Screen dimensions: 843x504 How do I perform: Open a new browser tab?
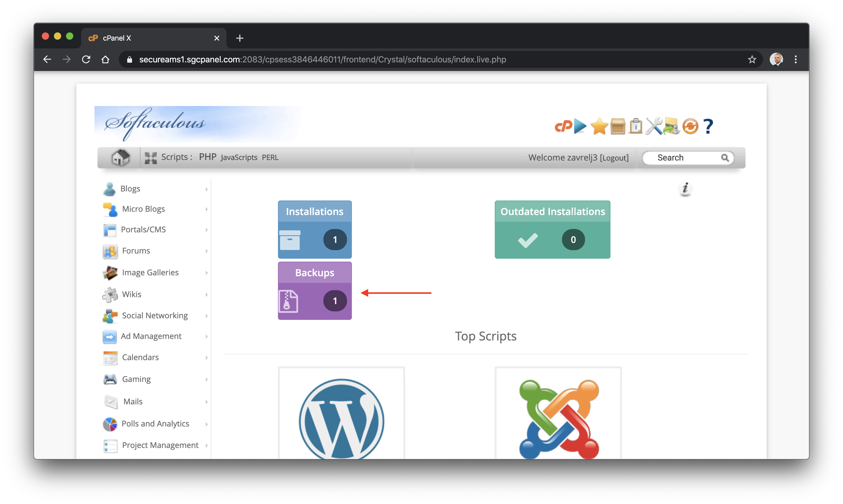pos(240,38)
